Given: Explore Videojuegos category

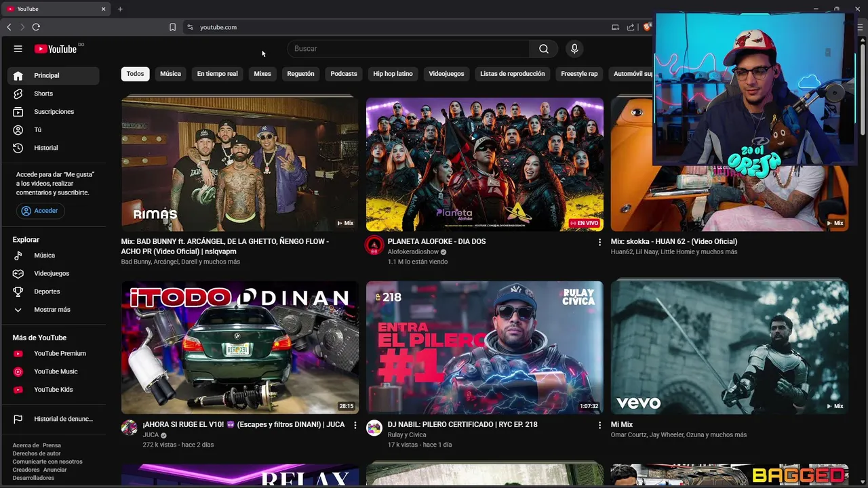Looking at the screenshot, I should (54, 273).
